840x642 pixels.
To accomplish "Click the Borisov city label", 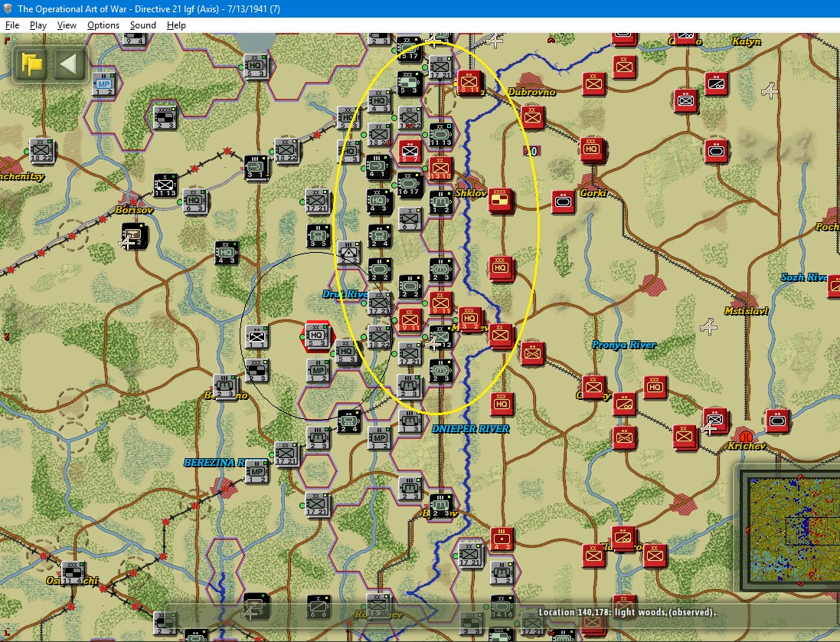I will click(134, 210).
